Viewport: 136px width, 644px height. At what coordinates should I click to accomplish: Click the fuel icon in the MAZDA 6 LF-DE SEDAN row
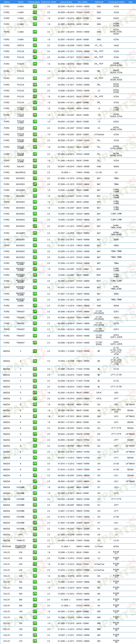(35, 470)
